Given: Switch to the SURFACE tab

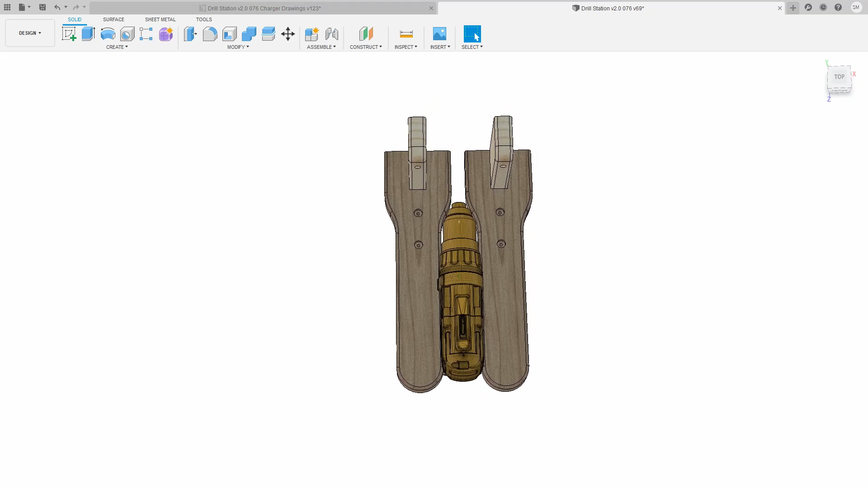Looking at the screenshot, I should (x=113, y=19).
